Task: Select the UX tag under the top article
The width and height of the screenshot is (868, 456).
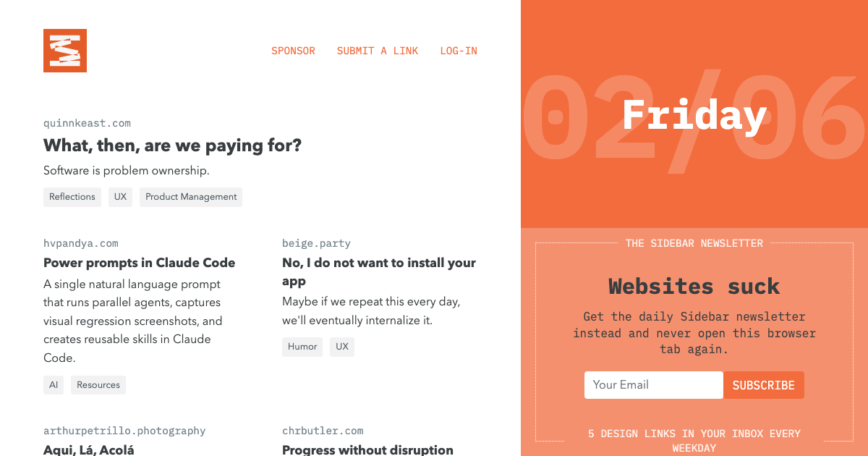Action: (120, 196)
